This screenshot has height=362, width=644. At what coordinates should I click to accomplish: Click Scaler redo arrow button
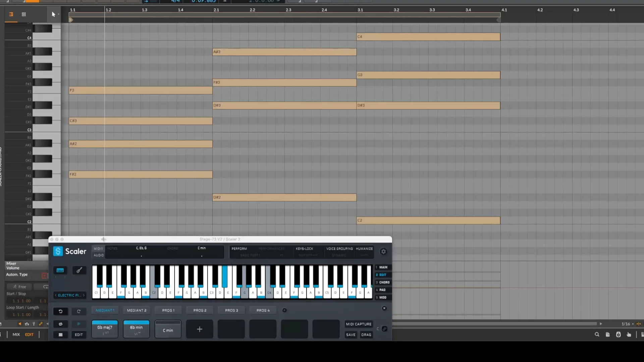[79, 311]
